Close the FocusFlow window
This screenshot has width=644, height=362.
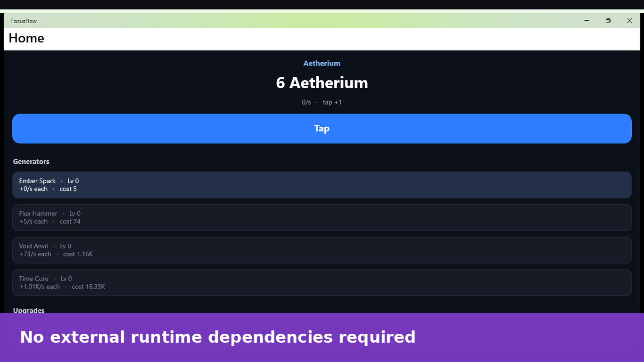pyautogui.click(x=629, y=21)
